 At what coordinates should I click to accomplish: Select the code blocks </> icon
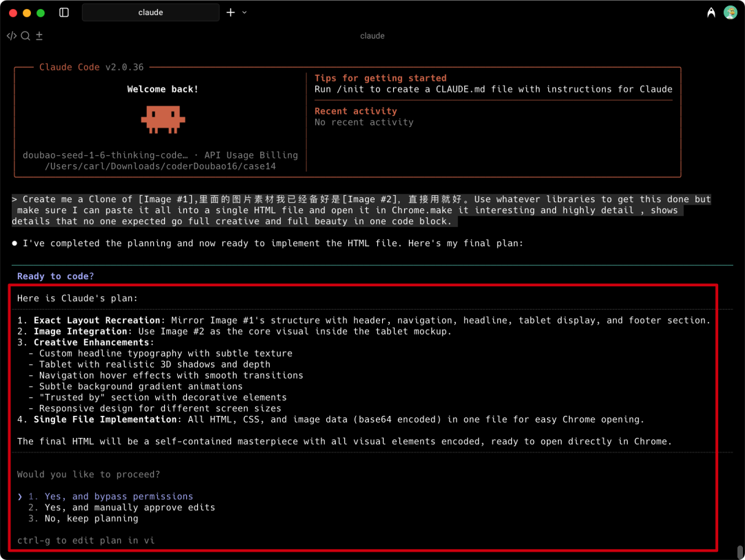(x=11, y=35)
